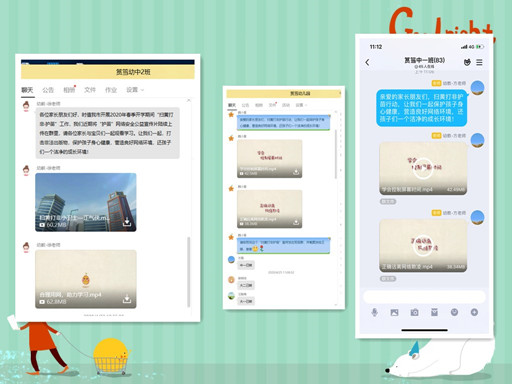Click the gray text message bubble, left window
Screen dimensions: 512x384
(107, 133)
